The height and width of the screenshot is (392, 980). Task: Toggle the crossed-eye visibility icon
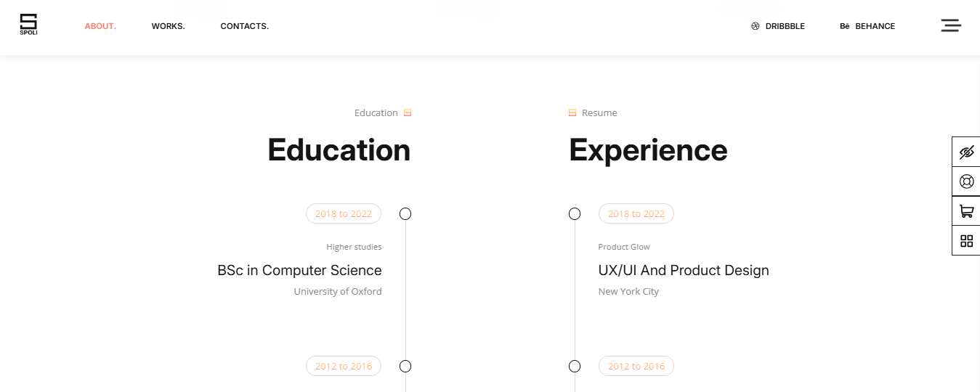(x=966, y=152)
